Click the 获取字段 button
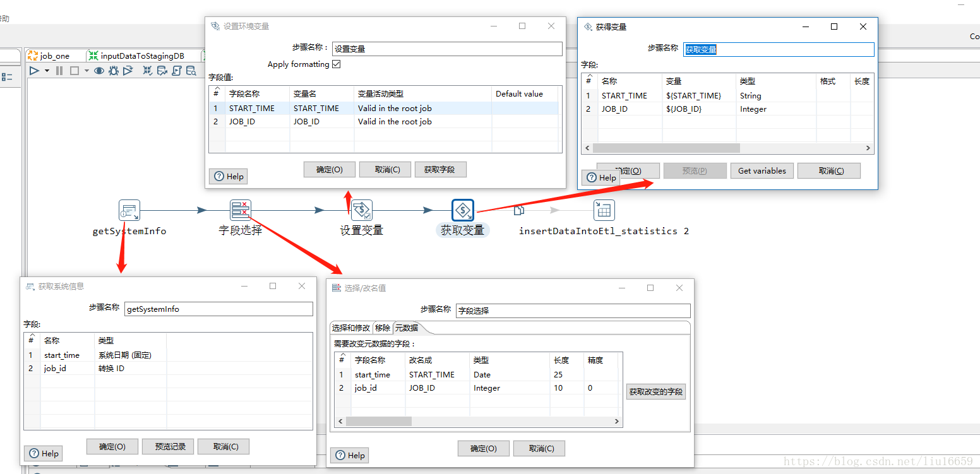This screenshot has width=980, height=474. coord(441,170)
